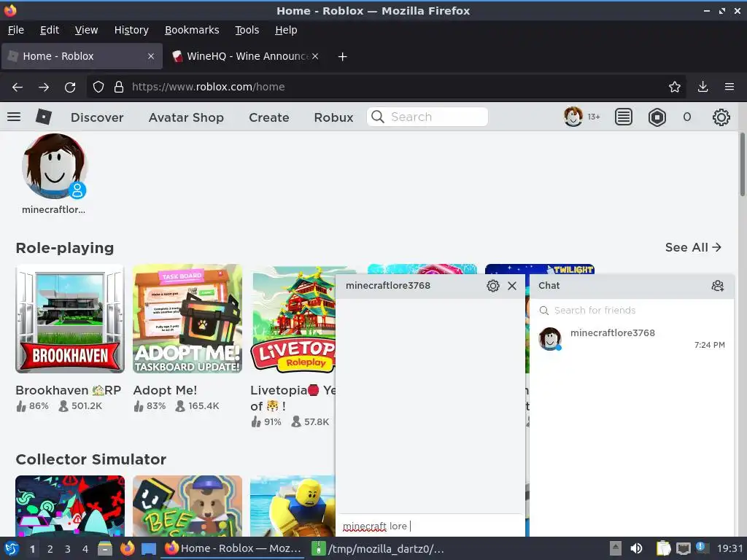Click See All for Role-playing

[693, 247]
